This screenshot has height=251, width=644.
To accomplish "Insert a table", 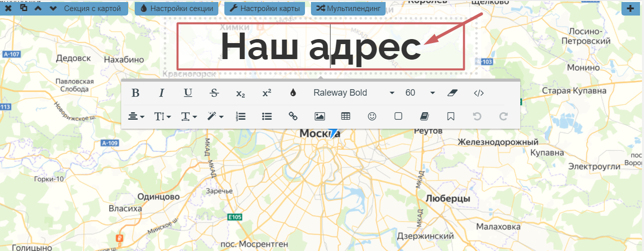I will [346, 116].
